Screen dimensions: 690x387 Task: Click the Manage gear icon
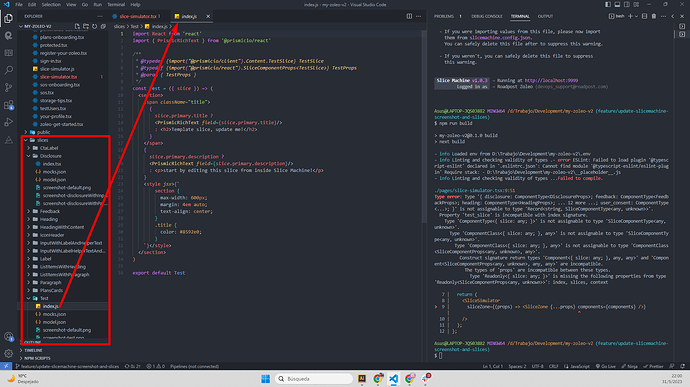8,354
